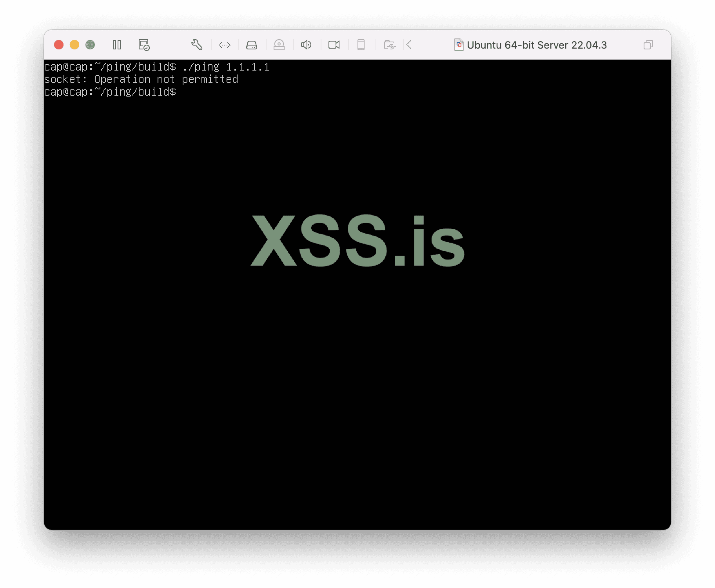Select the video camera toolbar icon

click(x=334, y=45)
